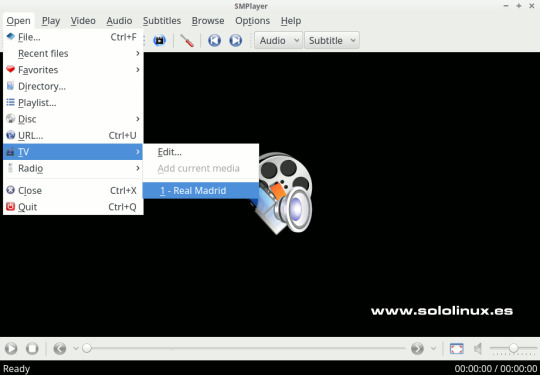Open rewind options dropdown arrow
The width and height of the screenshot is (540, 375).
coord(76,348)
